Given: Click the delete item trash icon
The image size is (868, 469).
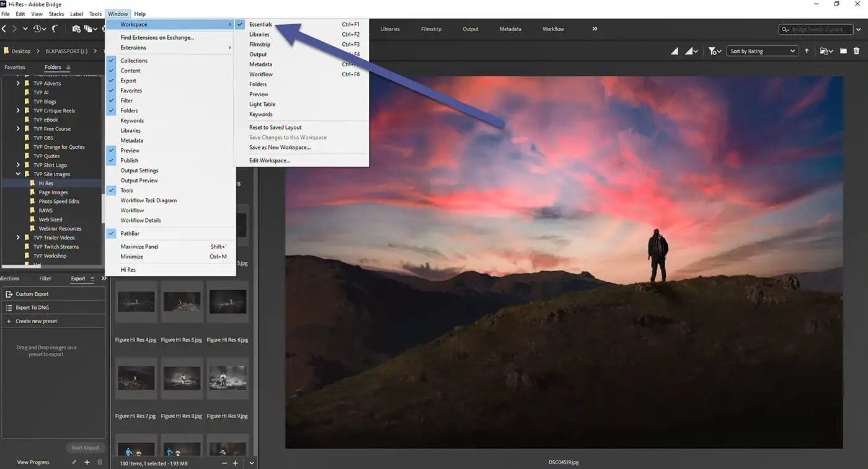Looking at the screenshot, I should (856, 51).
